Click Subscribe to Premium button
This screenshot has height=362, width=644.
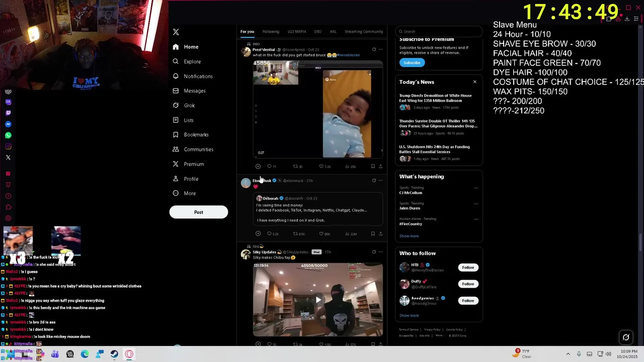pyautogui.click(x=412, y=63)
